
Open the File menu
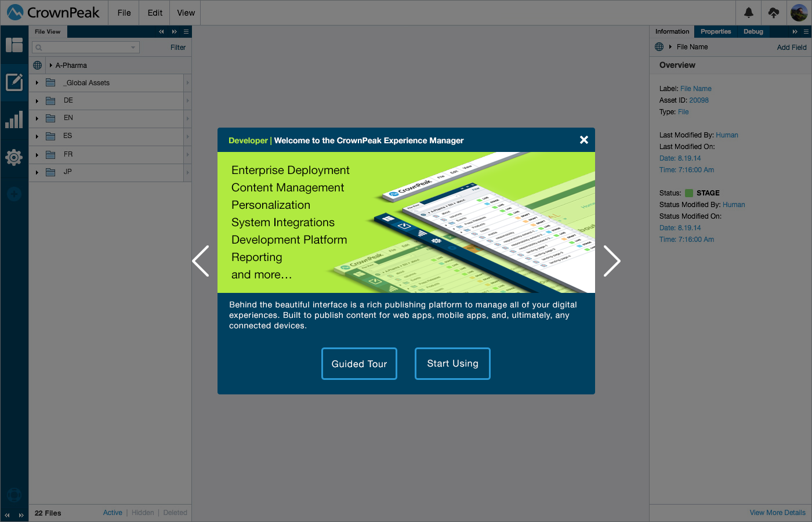point(124,13)
